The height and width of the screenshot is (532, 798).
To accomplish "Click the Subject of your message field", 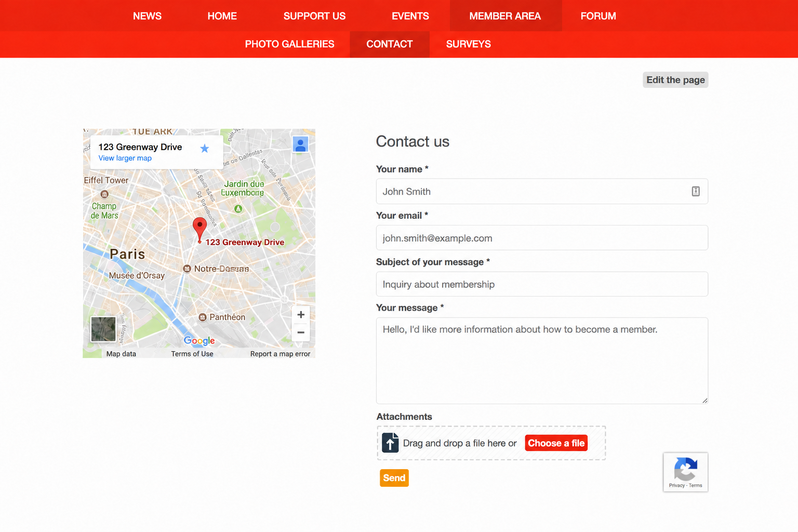I will 542,284.
